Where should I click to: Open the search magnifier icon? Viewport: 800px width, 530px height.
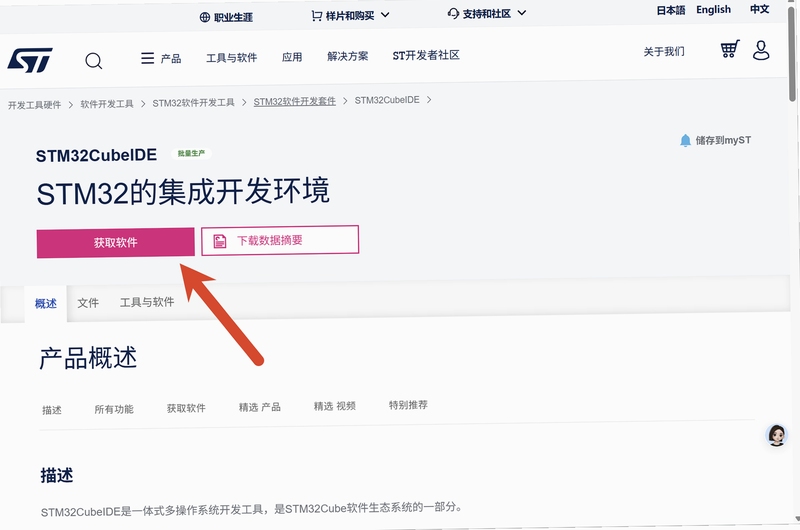coord(93,61)
